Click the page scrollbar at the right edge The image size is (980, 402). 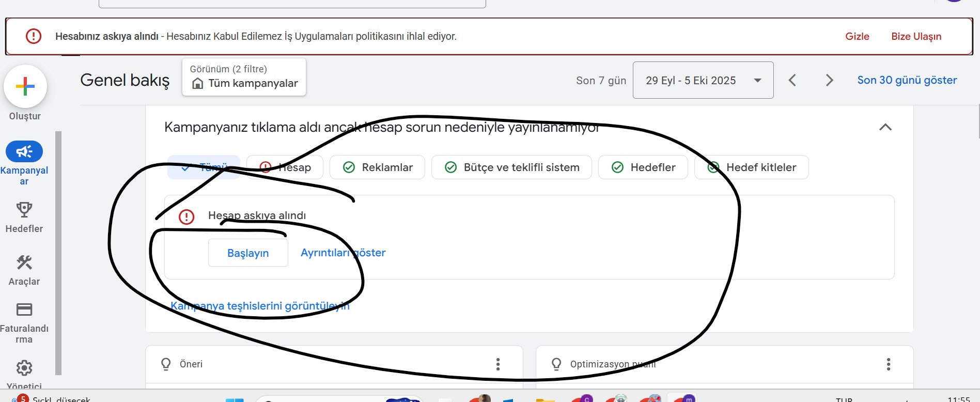click(x=978, y=121)
